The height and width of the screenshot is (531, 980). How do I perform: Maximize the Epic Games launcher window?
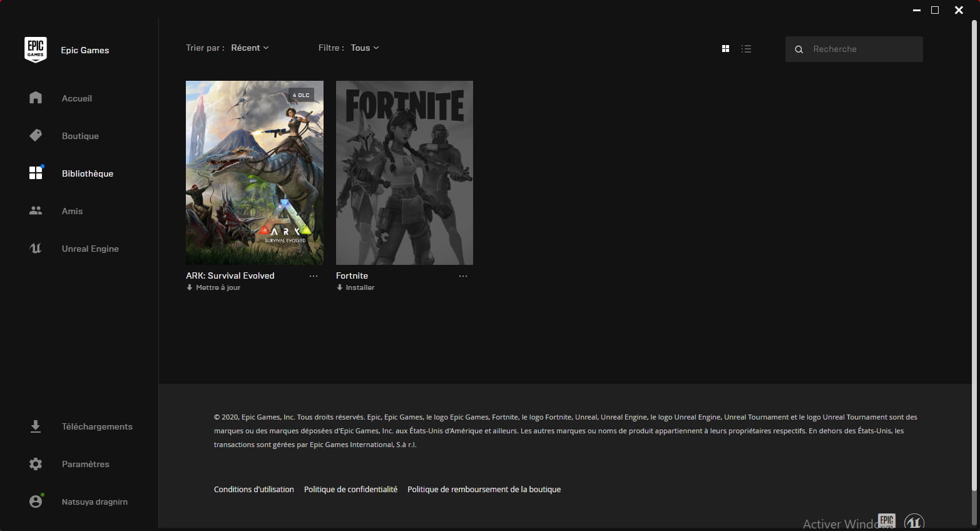[x=935, y=10]
